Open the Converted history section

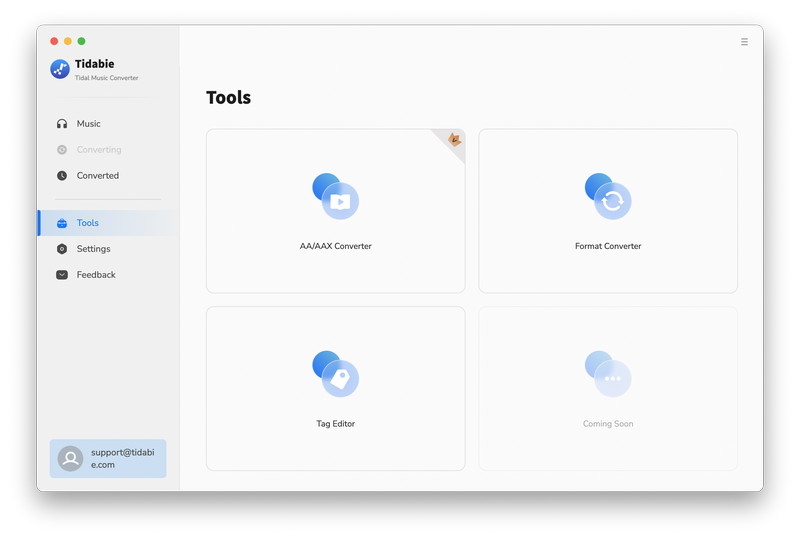click(x=98, y=176)
